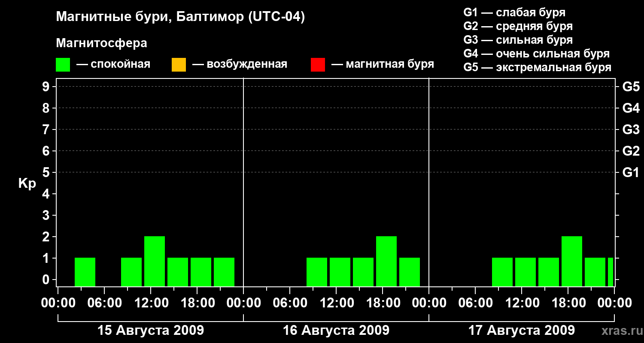Click the '15 Августа 2009' date label

point(151,330)
